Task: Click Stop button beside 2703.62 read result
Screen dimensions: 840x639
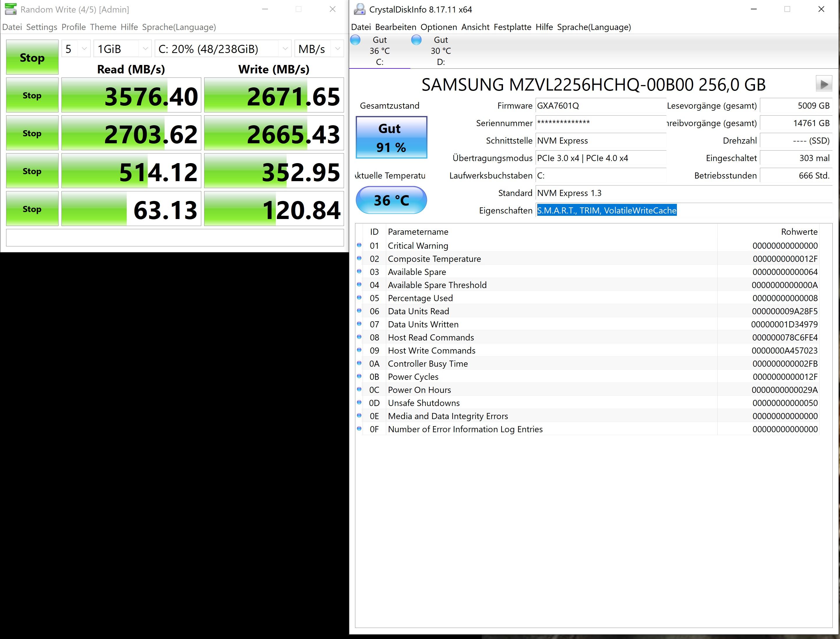Action: (x=32, y=133)
